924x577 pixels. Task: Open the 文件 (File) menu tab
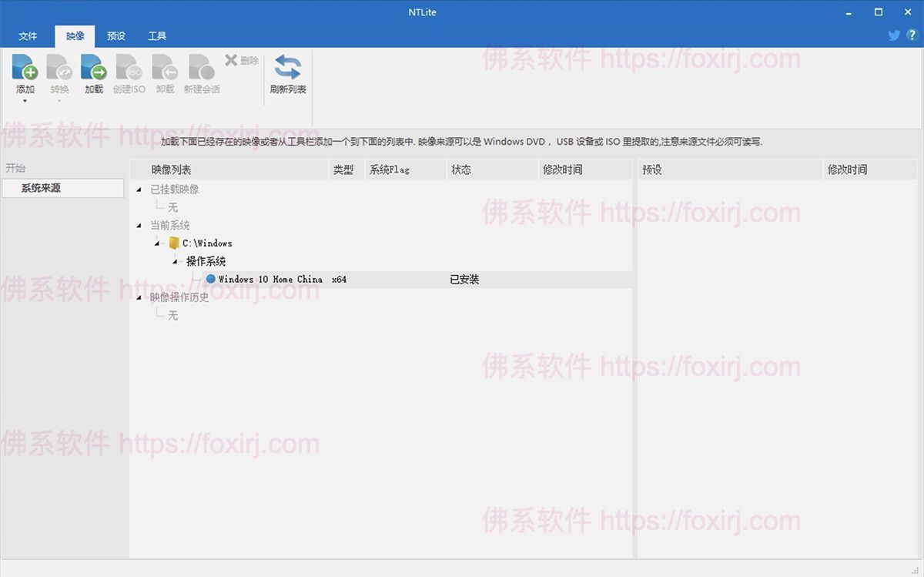(x=28, y=35)
